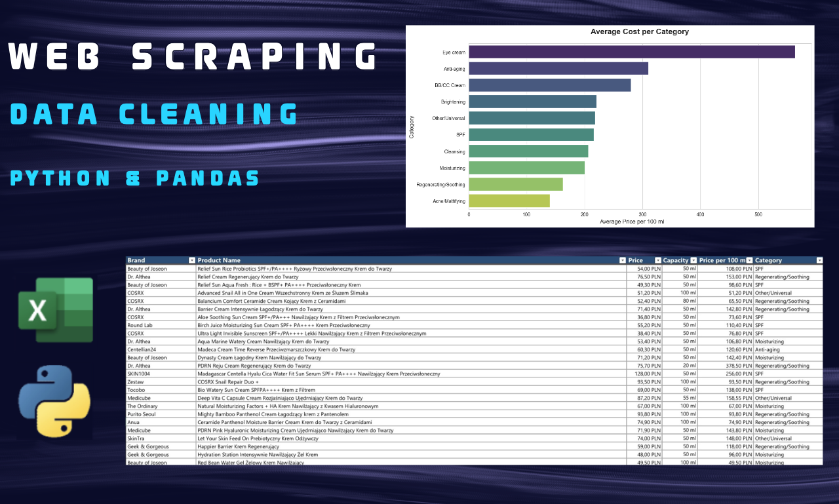
Task: Select the Moisturizing chart bar
Action: pyautogui.click(x=527, y=168)
